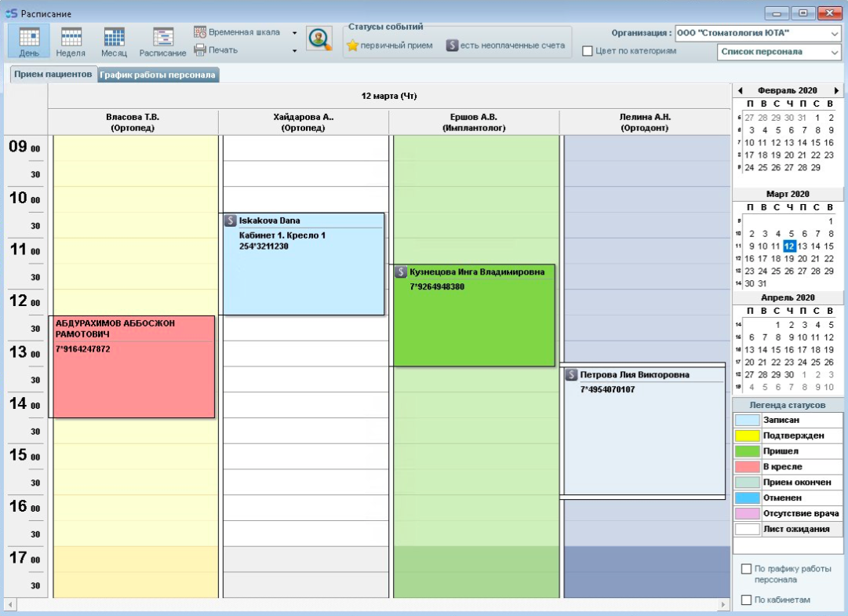Click phone number 7*4954070107
This screenshot has width=848, height=616.
tap(607, 389)
